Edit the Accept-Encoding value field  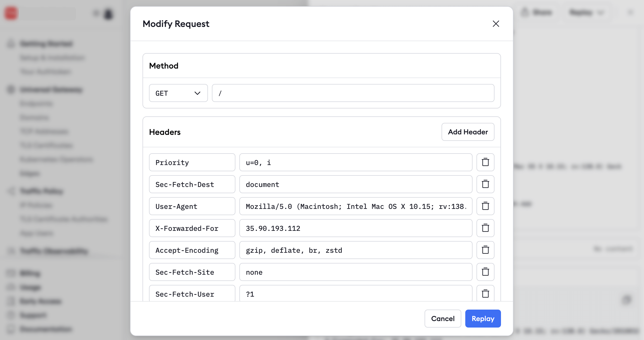355,250
